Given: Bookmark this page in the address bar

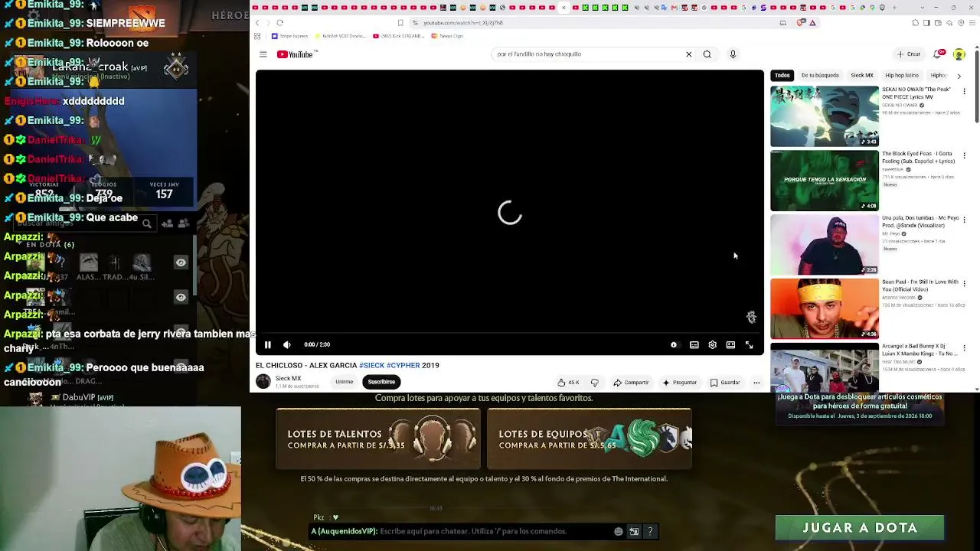Looking at the screenshot, I should tap(400, 23).
